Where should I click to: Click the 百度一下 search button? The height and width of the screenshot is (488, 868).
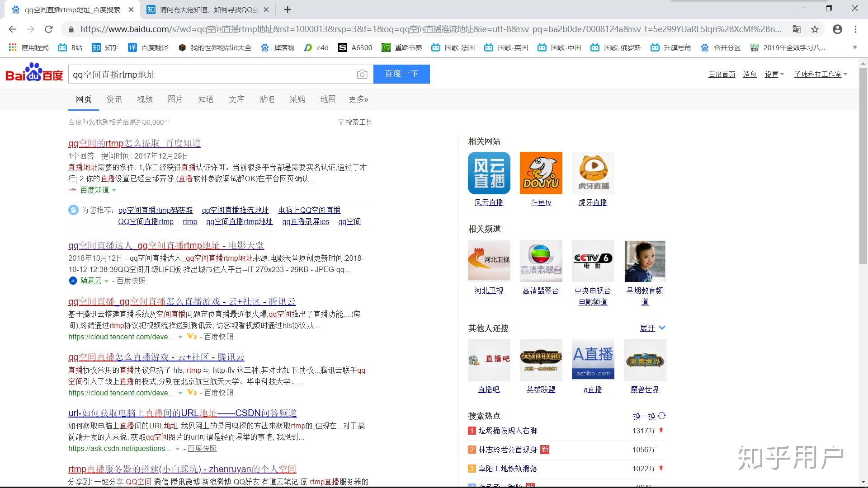(x=401, y=74)
